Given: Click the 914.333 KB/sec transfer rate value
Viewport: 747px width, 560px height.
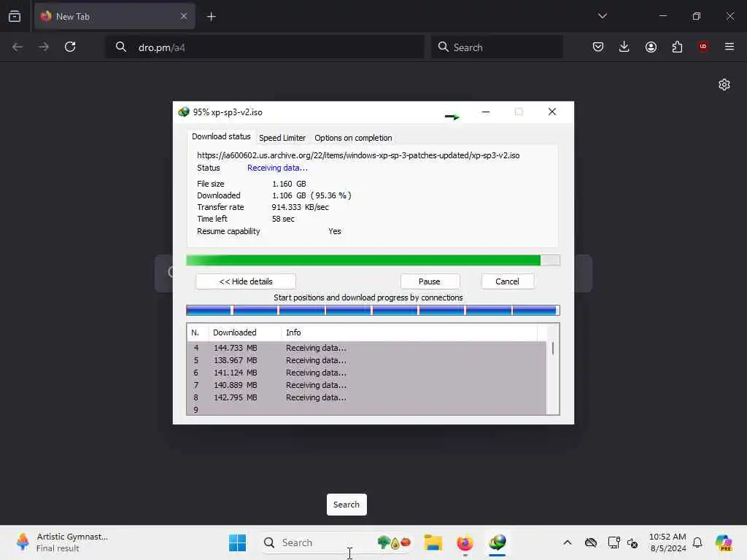Looking at the screenshot, I should click(300, 207).
